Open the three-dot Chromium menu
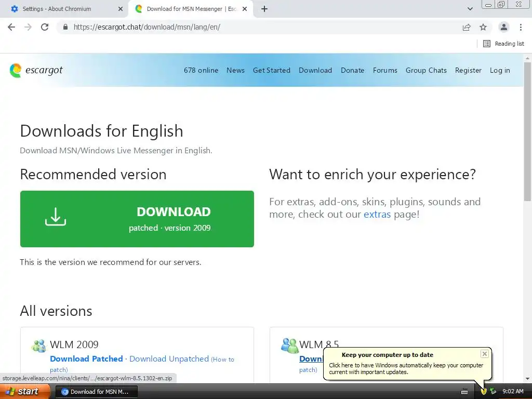This screenshot has height=399, width=532. [x=521, y=27]
